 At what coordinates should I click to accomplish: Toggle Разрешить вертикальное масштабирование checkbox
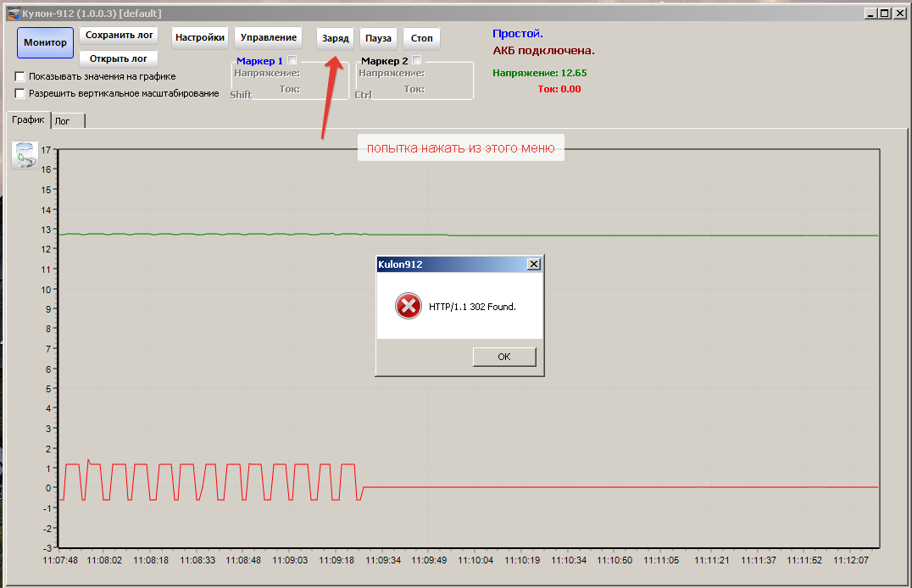(20, 93)
